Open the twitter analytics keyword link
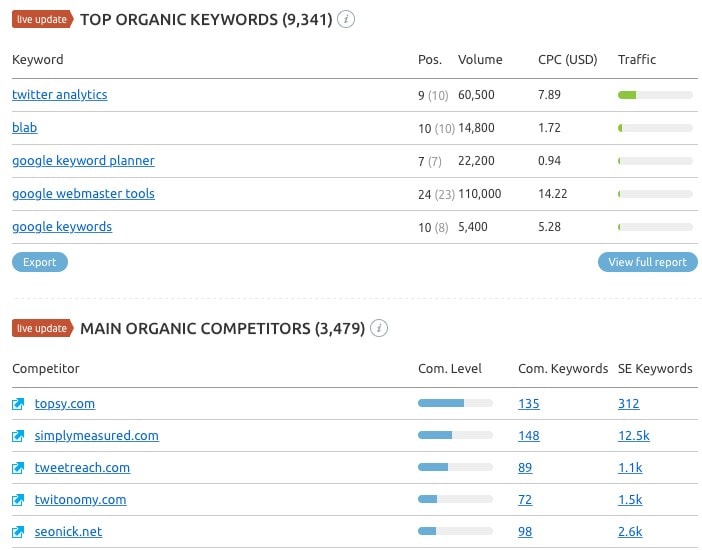The height and width of the screenshot is (550, 702). (59, 95)
